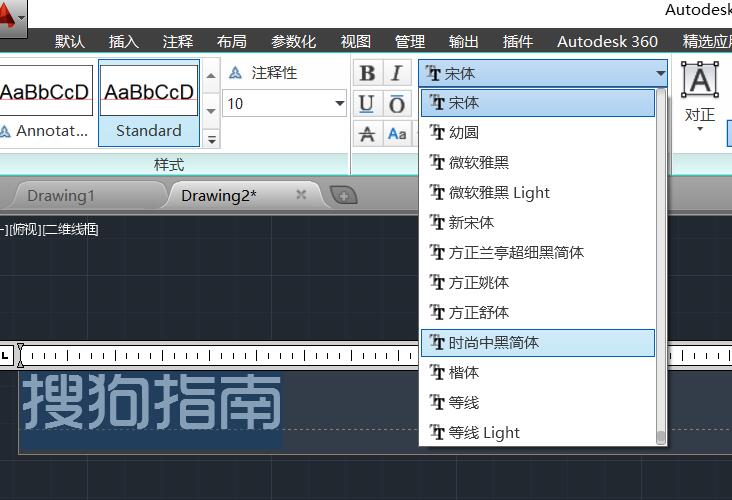The width and height of the screenshot is (732, 500).
Task: Open the 管理 ribbon tab
Action: [x=410, y=42]
